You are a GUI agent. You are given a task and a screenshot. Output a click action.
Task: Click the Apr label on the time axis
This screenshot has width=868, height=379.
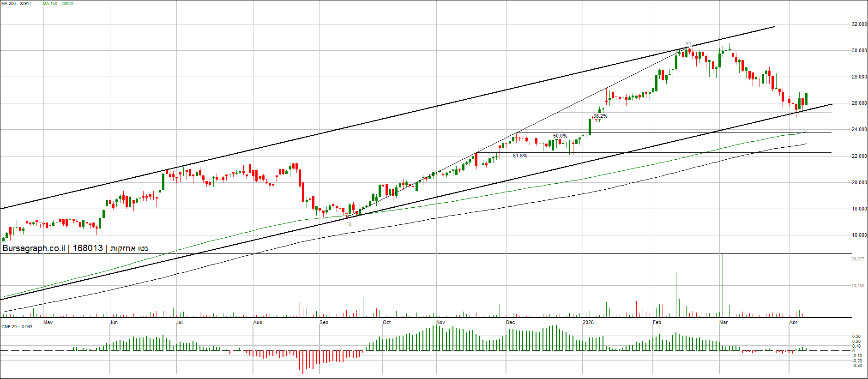tap(793, 322)
